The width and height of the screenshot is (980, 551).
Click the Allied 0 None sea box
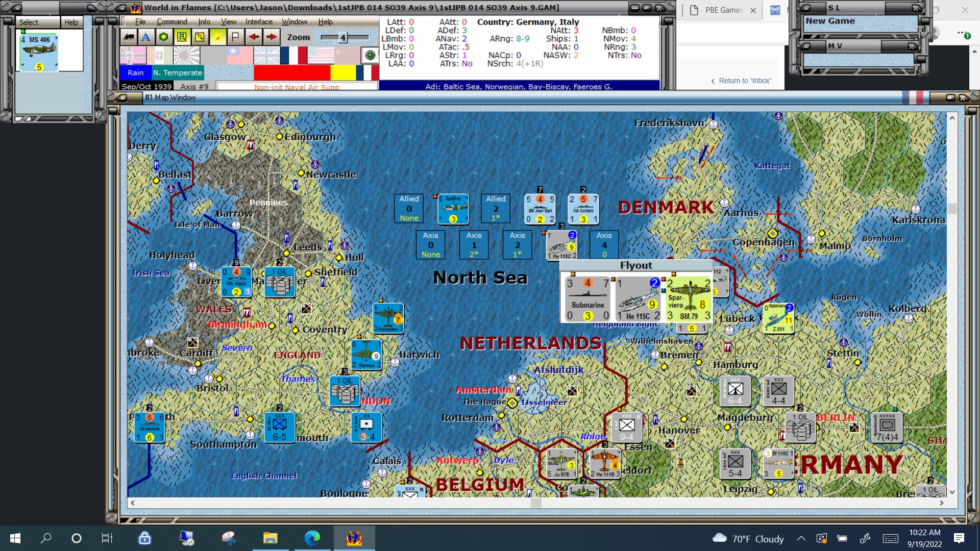(409, 208)
